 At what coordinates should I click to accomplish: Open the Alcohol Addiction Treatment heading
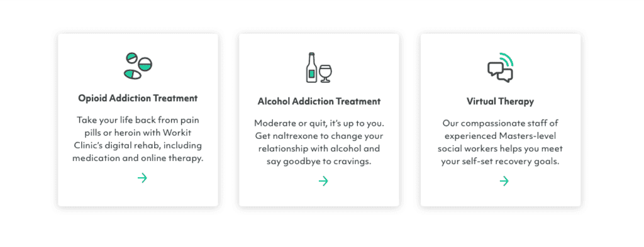click(319, 101)
